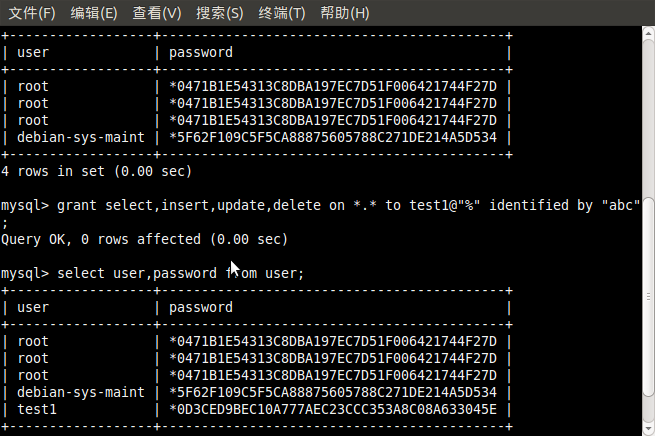Open the 搜索(S) menu
This screenshot has width=655, height=436.
[x=220, y=13]
